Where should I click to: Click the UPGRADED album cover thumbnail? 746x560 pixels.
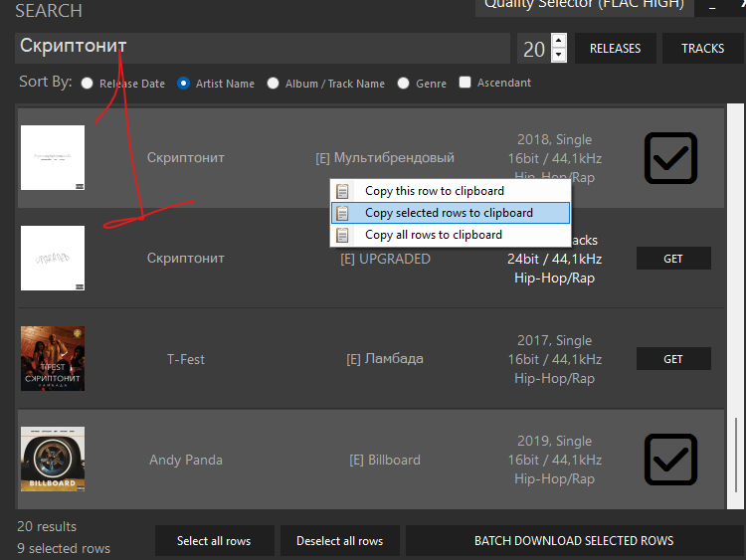tap(53, 258)
